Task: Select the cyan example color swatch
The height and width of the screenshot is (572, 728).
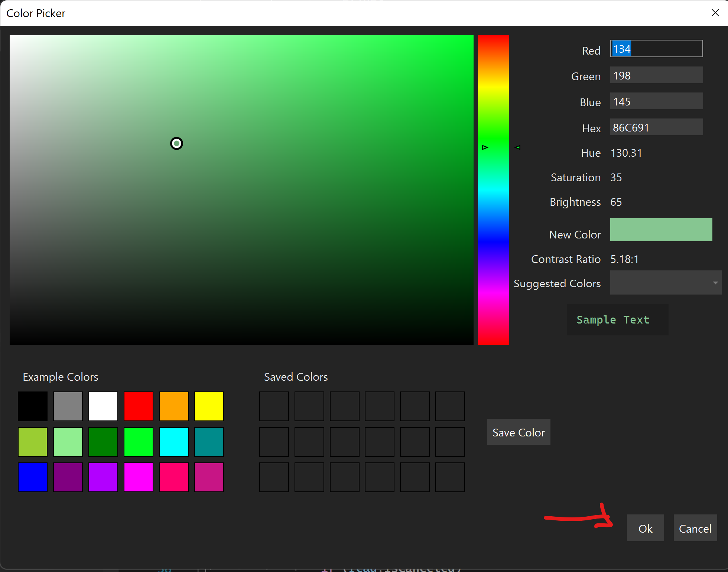Action: tap(173, 442)
